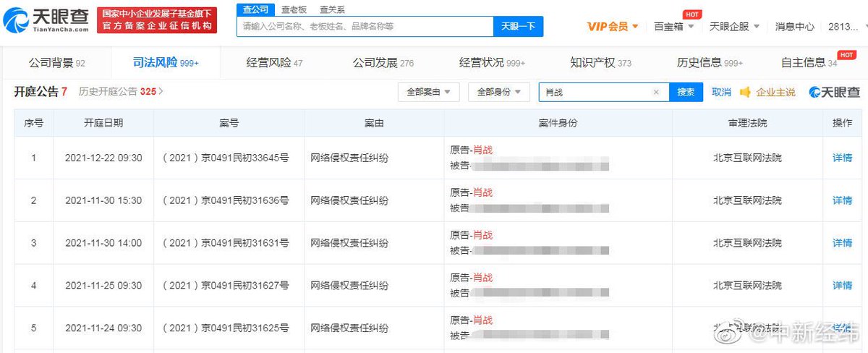Click the 开庭公告 7 heading
The height and width of the screenshot is (353, 868).
41,92
